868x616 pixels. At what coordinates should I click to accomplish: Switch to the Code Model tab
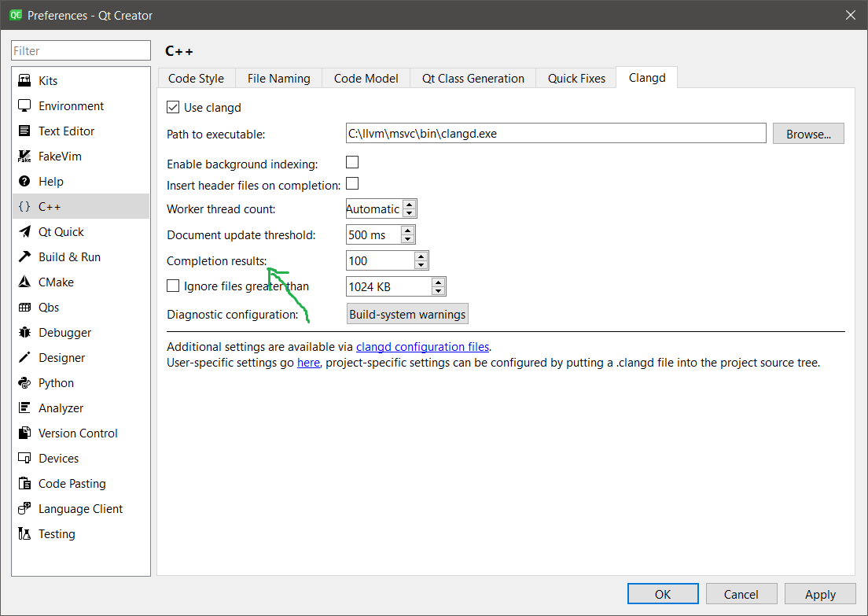(366, 79)
